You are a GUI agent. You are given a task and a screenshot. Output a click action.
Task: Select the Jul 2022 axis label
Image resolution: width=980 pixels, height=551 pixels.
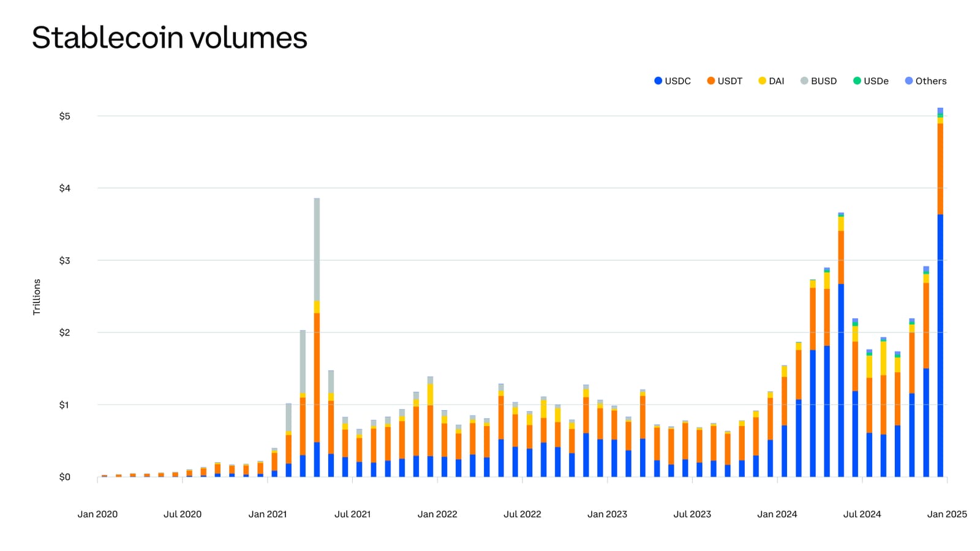point(522,514)
